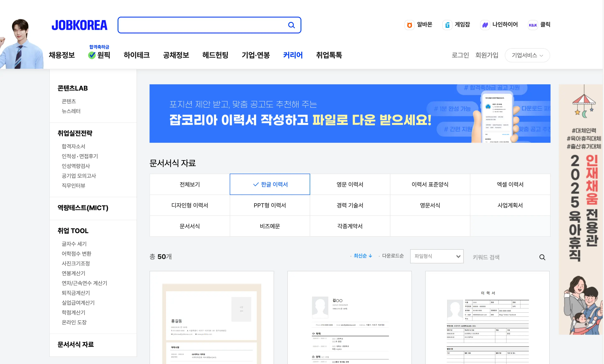Open the 커리어 menu
The image size is (604, 364).
click(x=293, y=55)
